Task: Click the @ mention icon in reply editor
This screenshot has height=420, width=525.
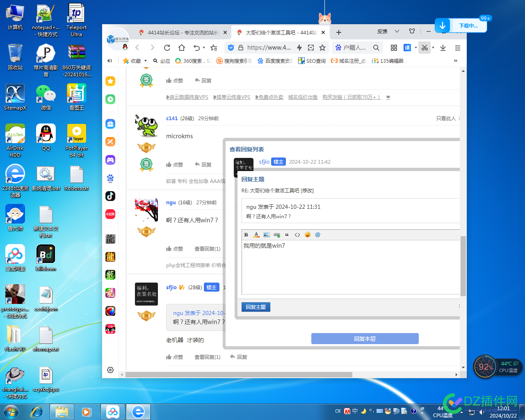Action: coord(318,235)
